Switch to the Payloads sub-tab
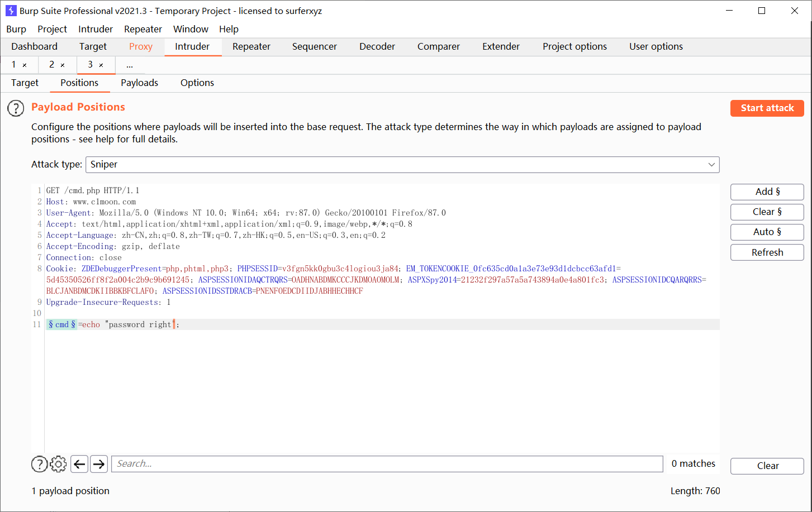This screenshot has height=512, width=812. (x=140, y=83)
